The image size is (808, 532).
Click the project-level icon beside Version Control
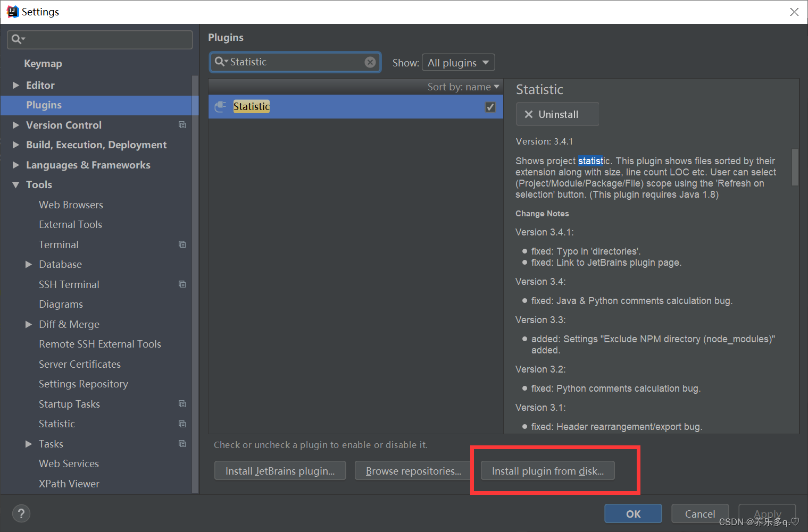coord(182,125)
